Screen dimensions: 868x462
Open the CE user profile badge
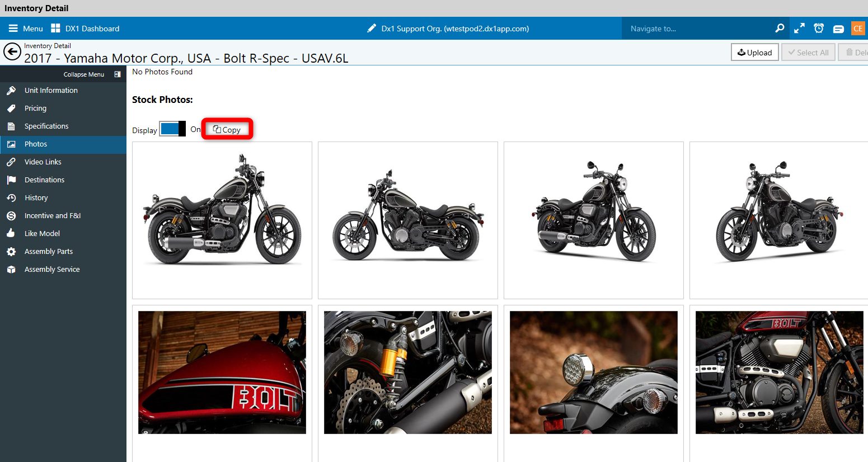[858, 28]
